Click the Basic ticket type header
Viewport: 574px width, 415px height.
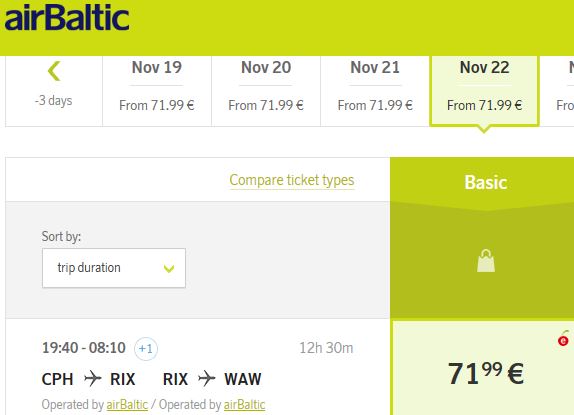[485, 182]
